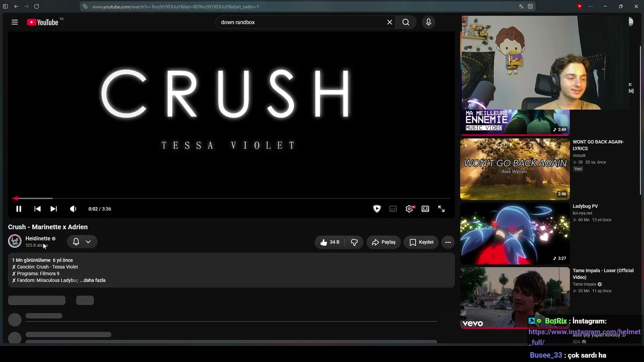Clear the search box text
This screenshot has height=362, width=644.
[x=389, y=22]
